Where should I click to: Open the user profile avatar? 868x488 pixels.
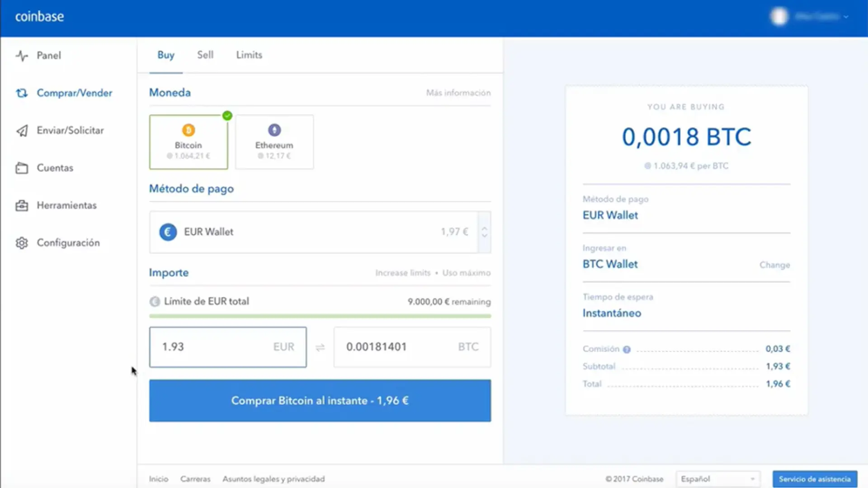coord(779,17)
